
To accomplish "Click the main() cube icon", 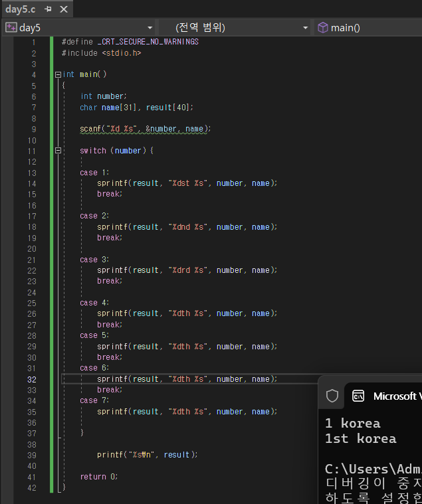I will (x=322, y=28).
